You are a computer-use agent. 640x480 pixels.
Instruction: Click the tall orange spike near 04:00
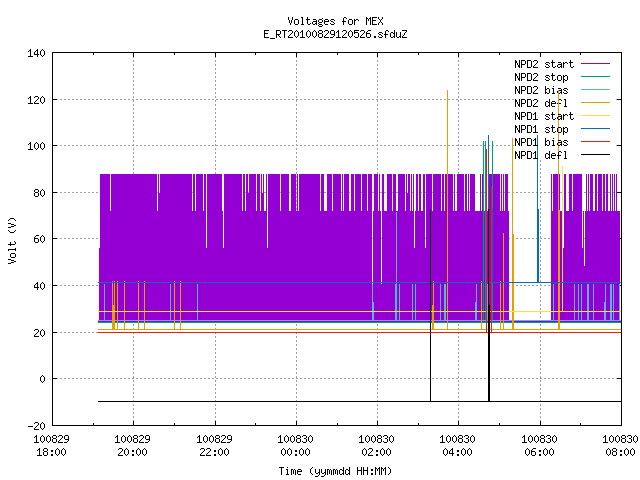tap(447, 209)
